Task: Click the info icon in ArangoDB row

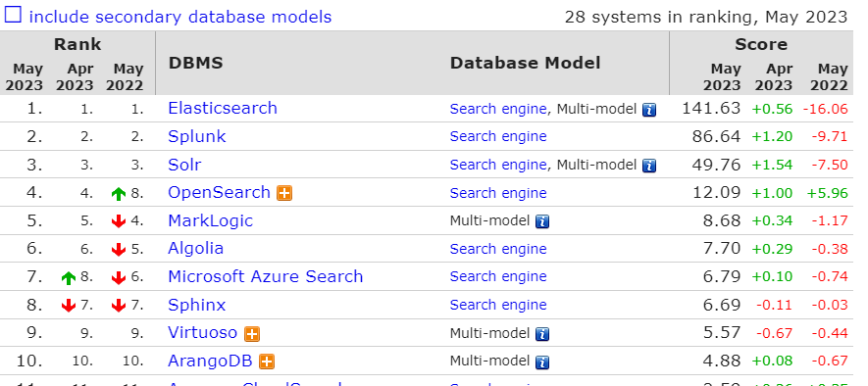Action: tap(542, 362)
